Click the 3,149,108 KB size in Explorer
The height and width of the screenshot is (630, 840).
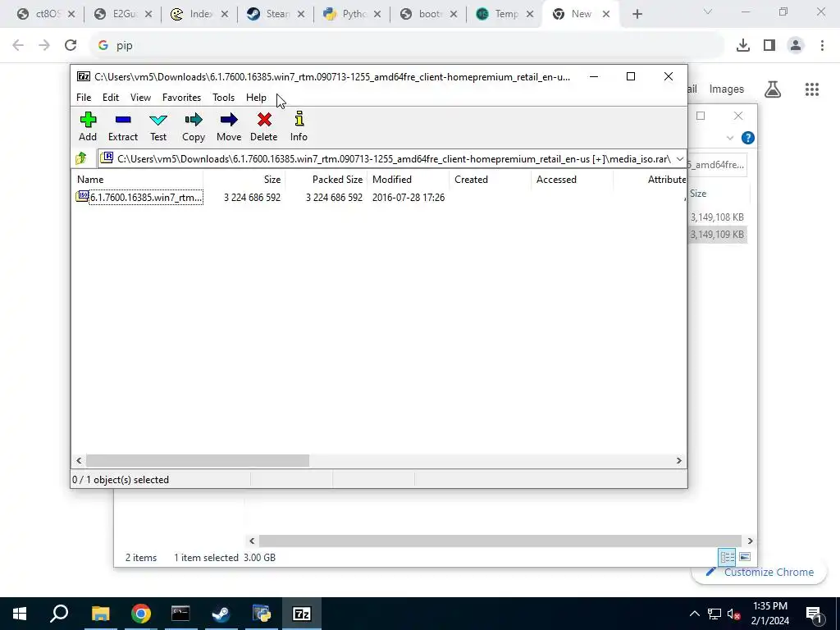point(717,217)
